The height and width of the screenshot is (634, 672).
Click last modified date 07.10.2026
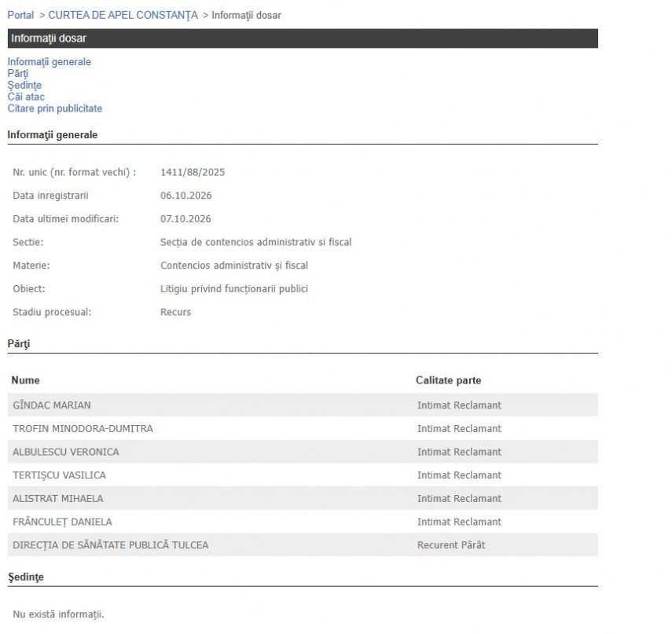click(x=185, y=218)
